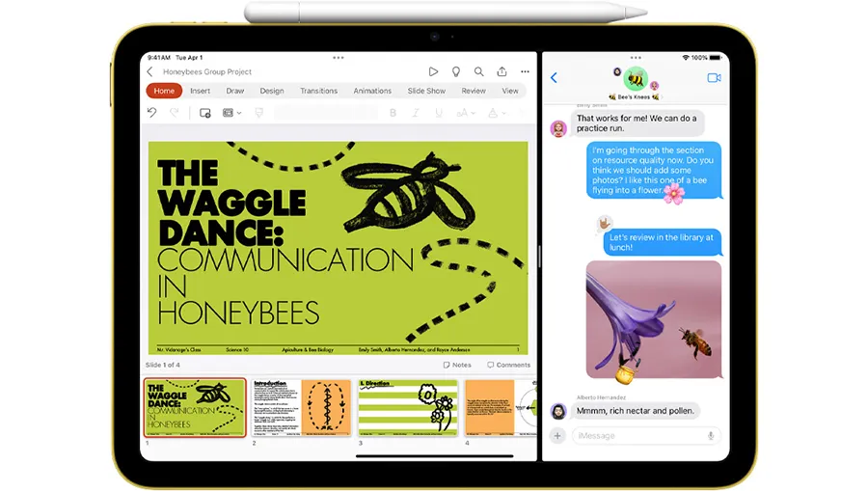Start the slideshow with the play icon
The width and height of the screenshot is (868, 491).
click(x=433, y=71)
